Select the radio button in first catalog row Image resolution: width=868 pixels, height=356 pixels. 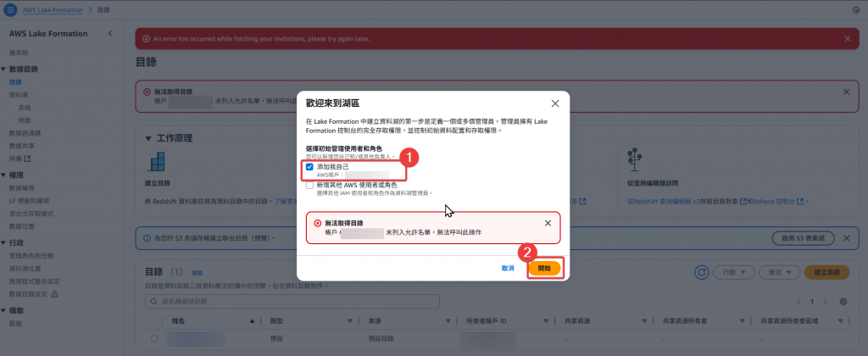(x=154, y=338)
